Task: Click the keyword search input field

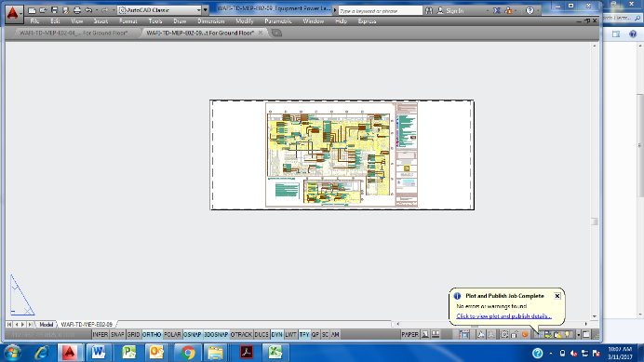Action: (x=380, y=10)
